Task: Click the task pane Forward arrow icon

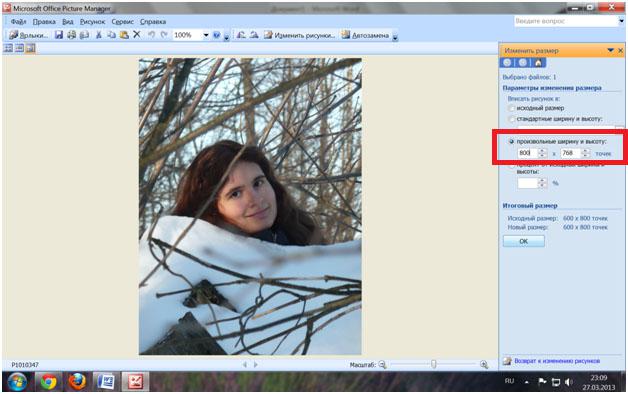Action: [523, 63]
